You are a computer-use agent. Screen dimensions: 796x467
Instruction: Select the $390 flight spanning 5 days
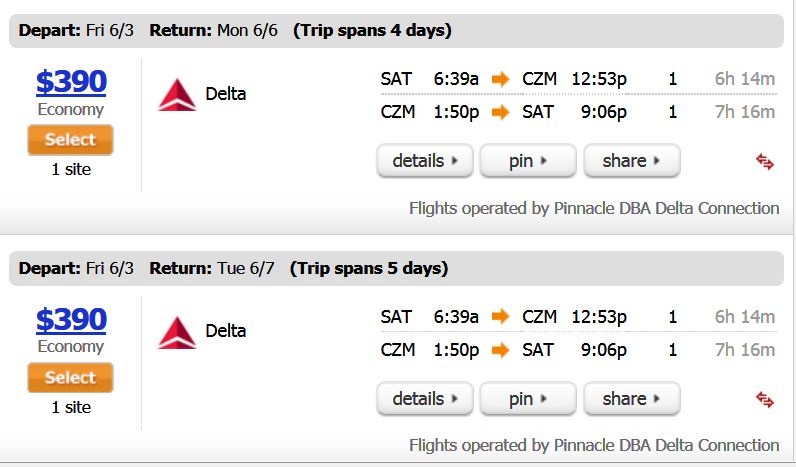point(70,378)
